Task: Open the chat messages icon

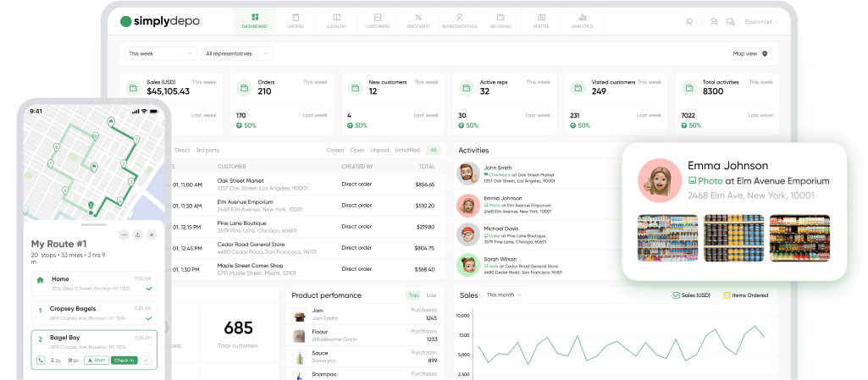Action: (714, 22)
